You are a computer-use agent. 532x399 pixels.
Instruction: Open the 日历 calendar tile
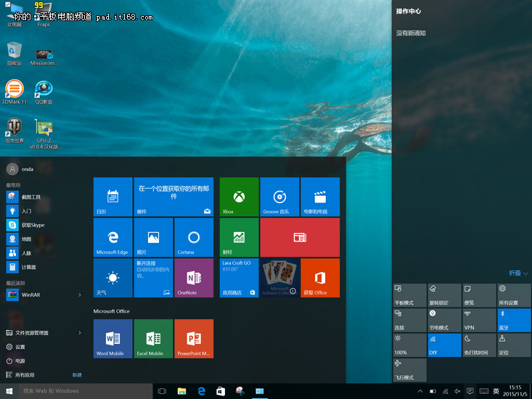click(x=113, y=197)
